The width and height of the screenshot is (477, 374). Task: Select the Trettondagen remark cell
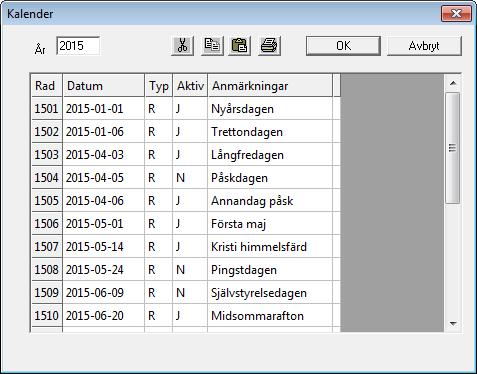tap(270, 132)
